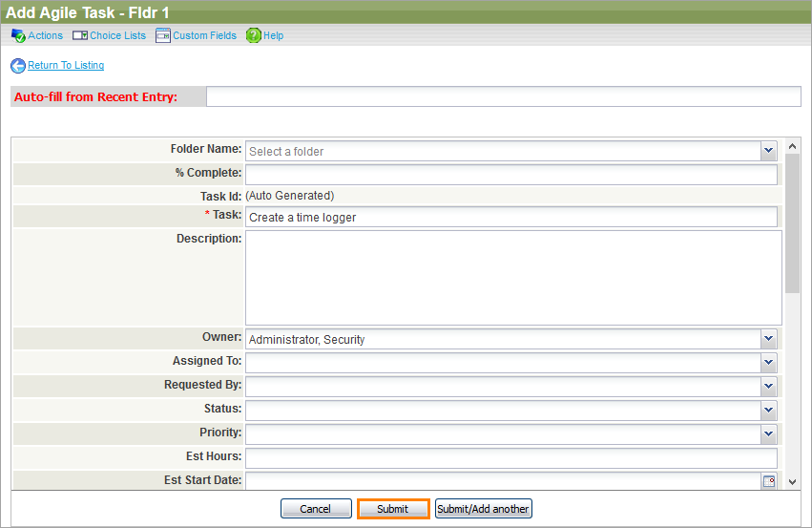Expand the Priority dropdown arrow
Viewport: 812px width, 528px height.
(x=768, y=434)
